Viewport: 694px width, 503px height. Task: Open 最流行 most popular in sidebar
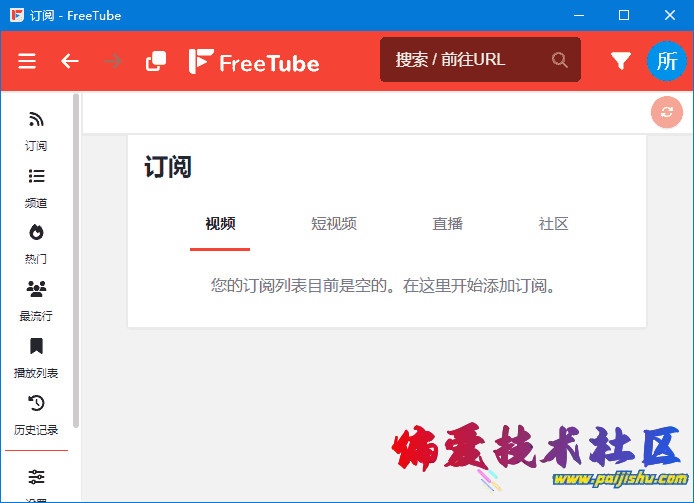pyautogui.click(x=36, y=301)
